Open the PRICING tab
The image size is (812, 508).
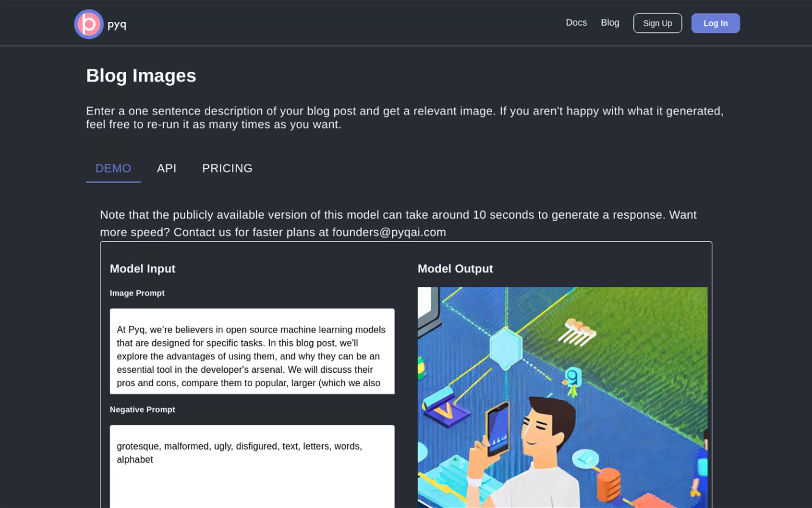[x=227, y=168]
